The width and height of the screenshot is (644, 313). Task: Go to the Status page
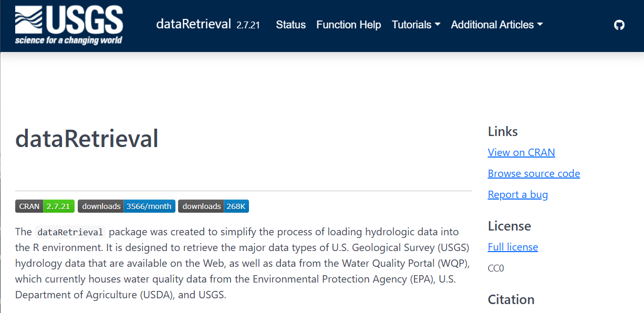(290, 25)
